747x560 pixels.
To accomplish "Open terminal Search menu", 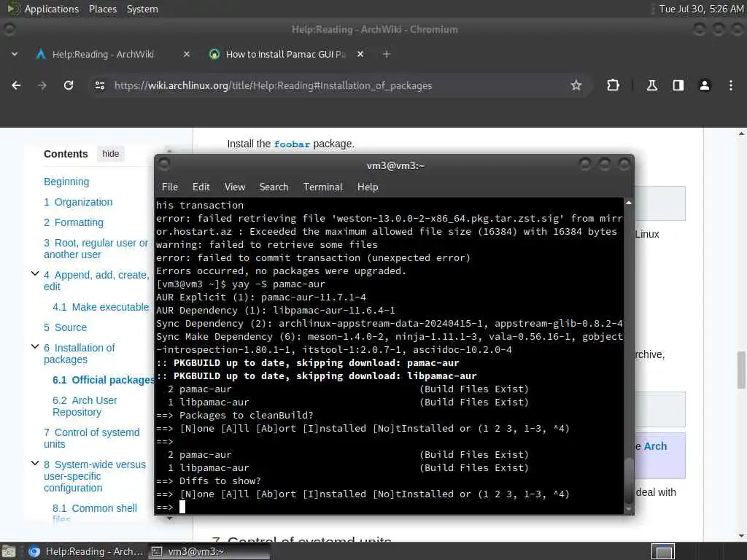I will (274, 187).
